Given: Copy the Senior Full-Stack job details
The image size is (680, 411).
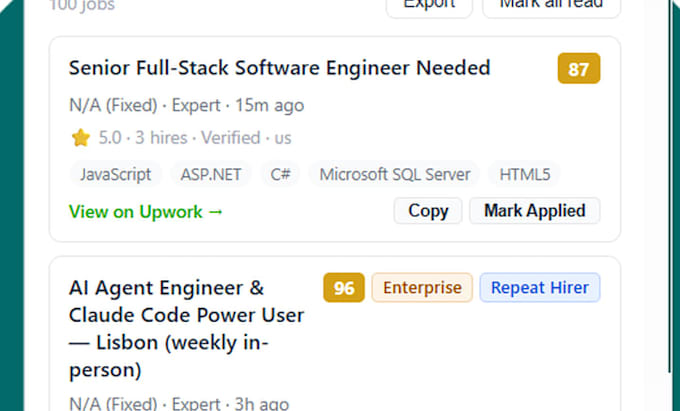Looking at the screenshot, I should [x=428, y=211].
